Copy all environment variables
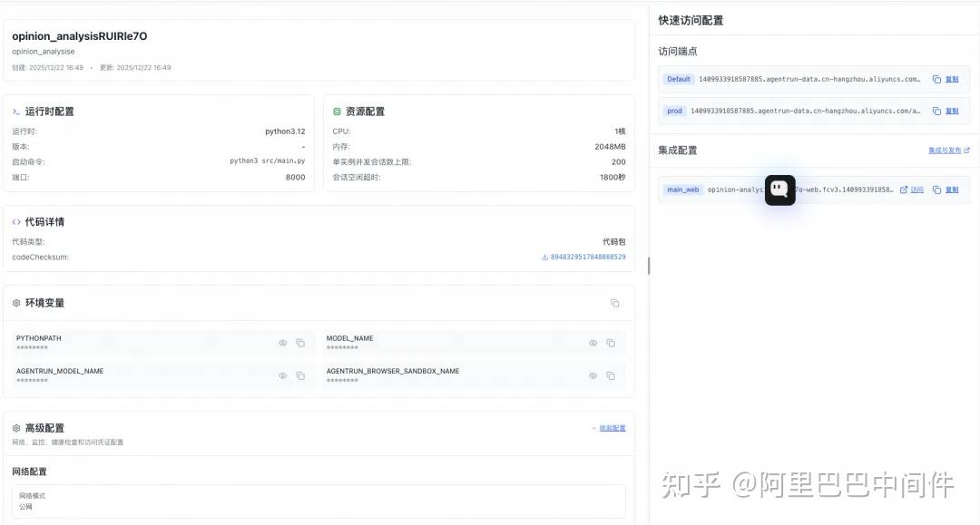This screenshot has width=980, height=525. click(x=615, y=303)
